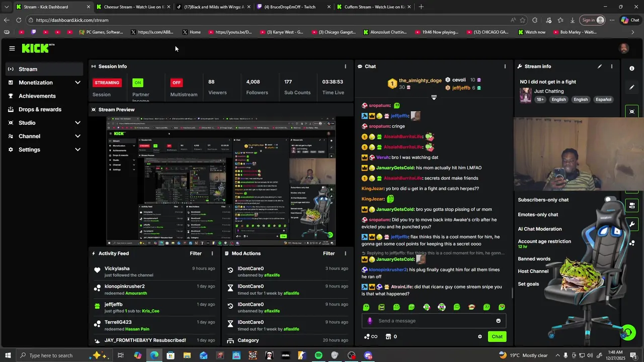Open Copilot Chat icon in browser toolbar
644x362 pixels.
pyautogui.click(x=630, y=20)
